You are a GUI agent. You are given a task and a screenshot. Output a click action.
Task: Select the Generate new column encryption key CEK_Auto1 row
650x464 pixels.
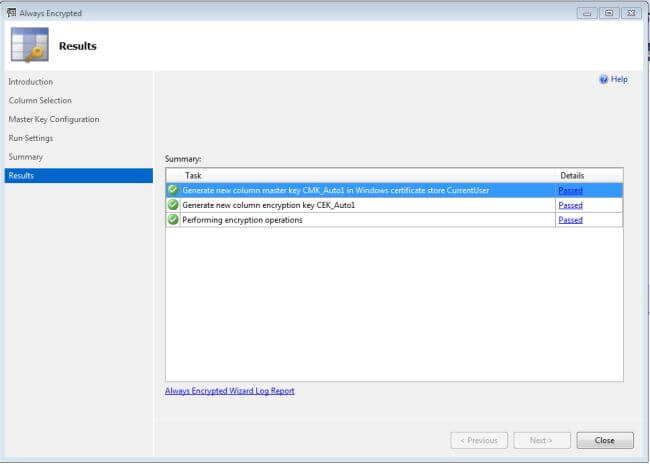[394, 205]
